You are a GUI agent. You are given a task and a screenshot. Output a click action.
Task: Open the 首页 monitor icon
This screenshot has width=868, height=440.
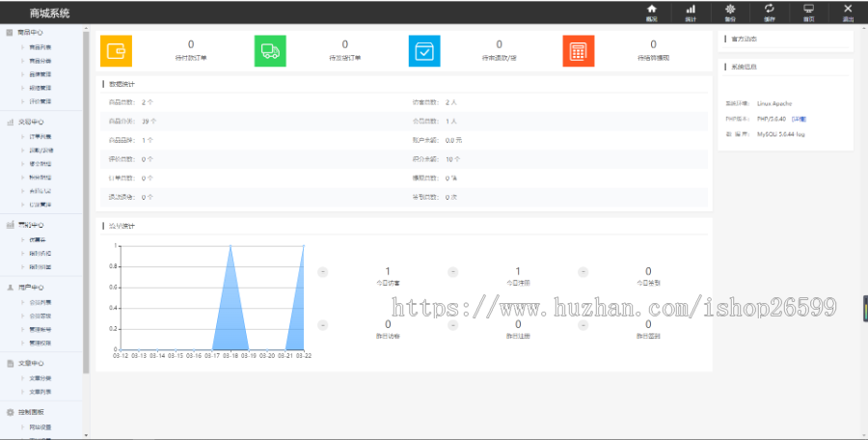(808, 12)
